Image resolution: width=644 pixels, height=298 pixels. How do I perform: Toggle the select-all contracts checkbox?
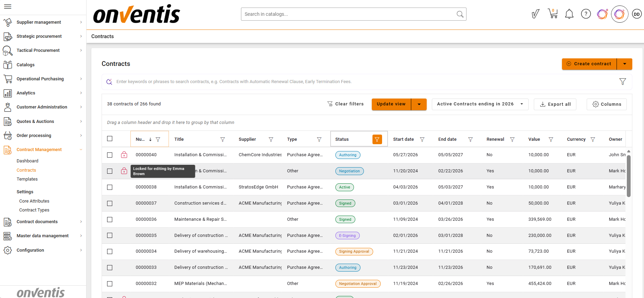110,139
